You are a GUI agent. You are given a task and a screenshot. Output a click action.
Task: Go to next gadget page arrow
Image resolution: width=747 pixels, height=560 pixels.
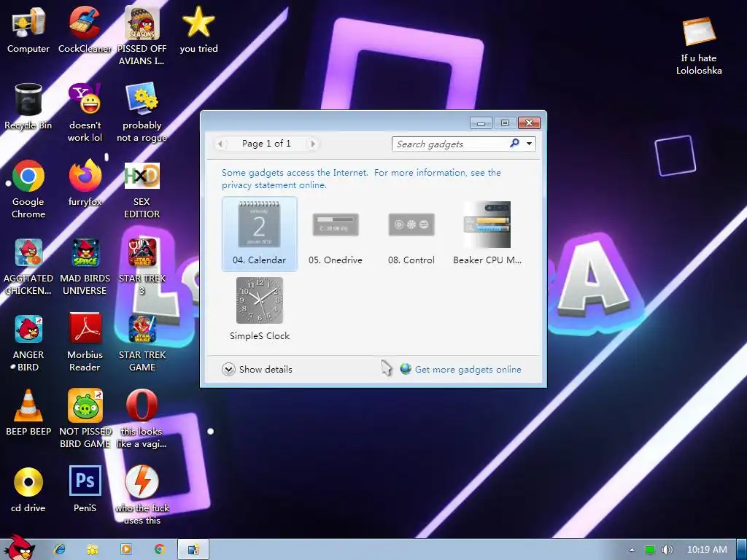tap(312, 144)
